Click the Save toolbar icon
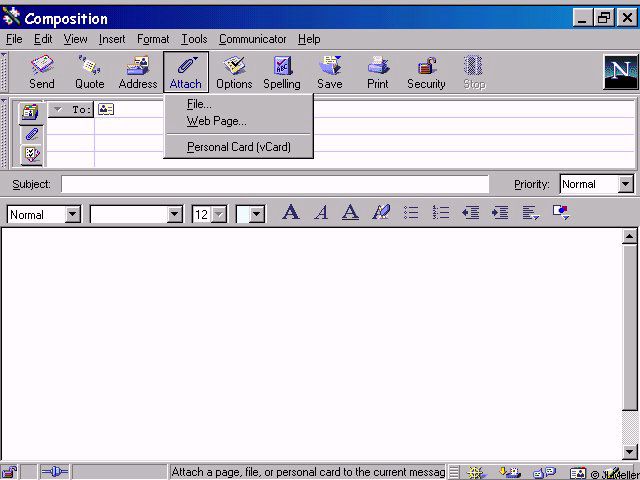Screen dimensions: 640x480 (330, 72)
